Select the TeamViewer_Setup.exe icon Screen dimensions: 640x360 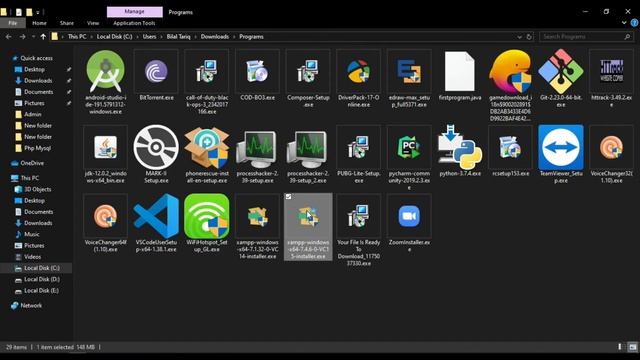[x=561, y=147]
